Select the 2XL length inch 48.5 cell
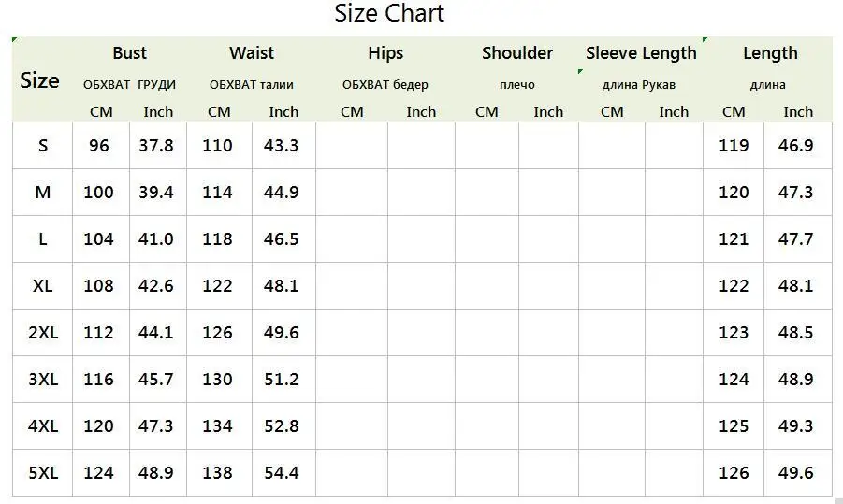843x504 pixels. (798, 333)
